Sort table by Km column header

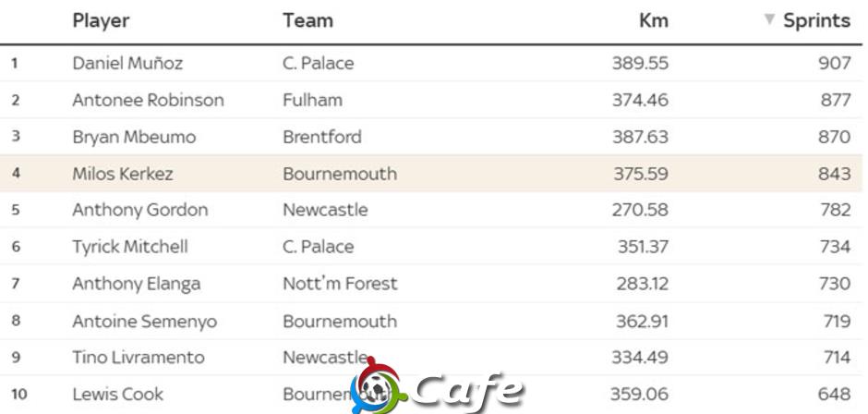click(653, 20)
